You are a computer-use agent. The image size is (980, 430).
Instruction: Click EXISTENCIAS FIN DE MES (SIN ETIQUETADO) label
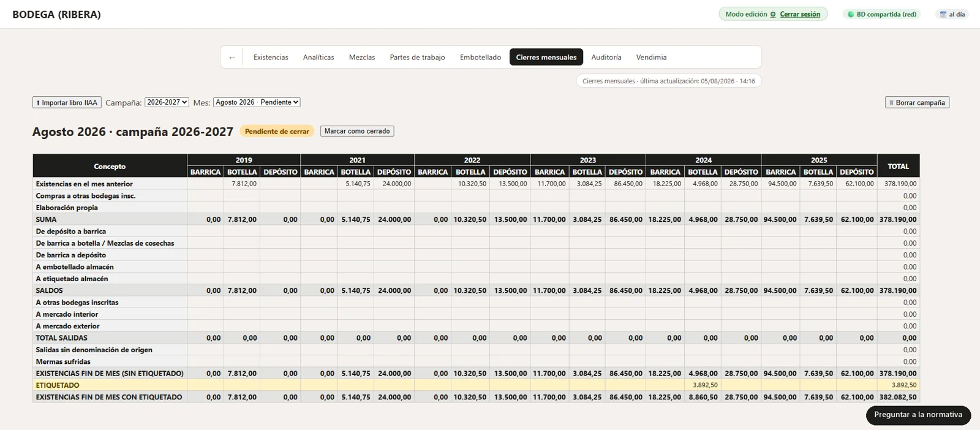click(x=110, y=374)
